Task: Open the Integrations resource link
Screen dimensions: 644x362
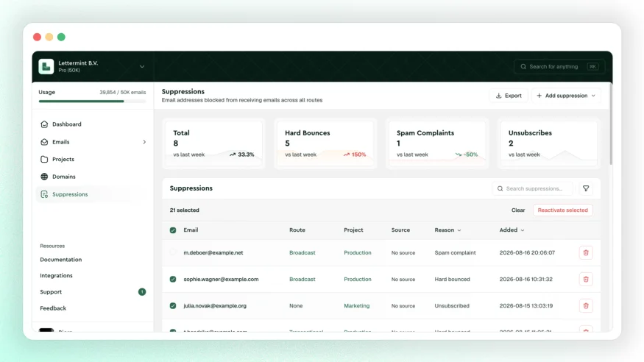Action: pos(56,275)
